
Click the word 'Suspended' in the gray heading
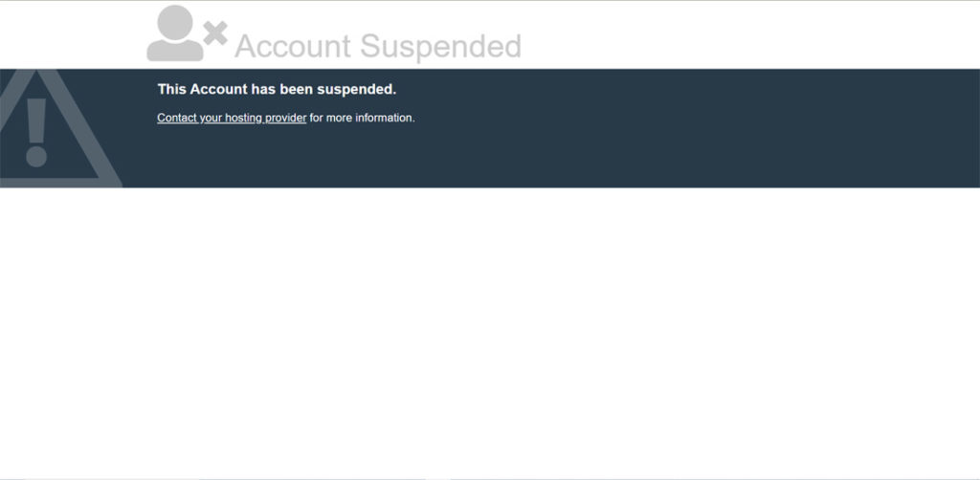(440, 46)
